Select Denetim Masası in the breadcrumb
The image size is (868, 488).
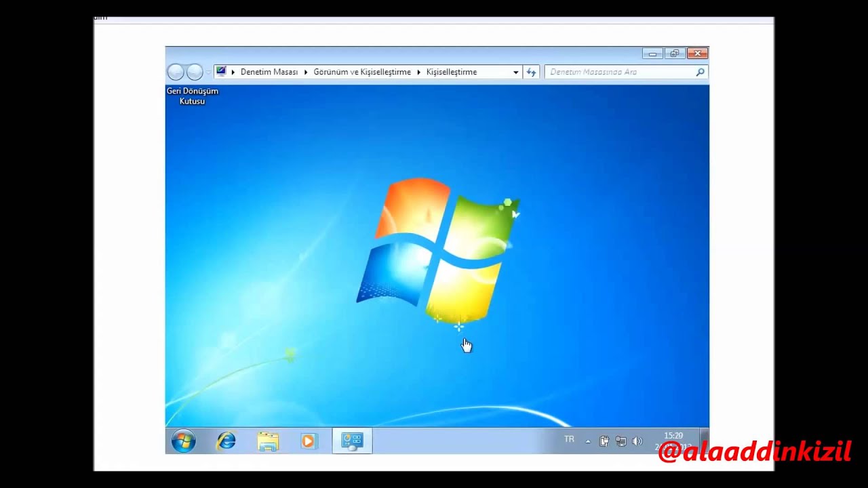269,72
